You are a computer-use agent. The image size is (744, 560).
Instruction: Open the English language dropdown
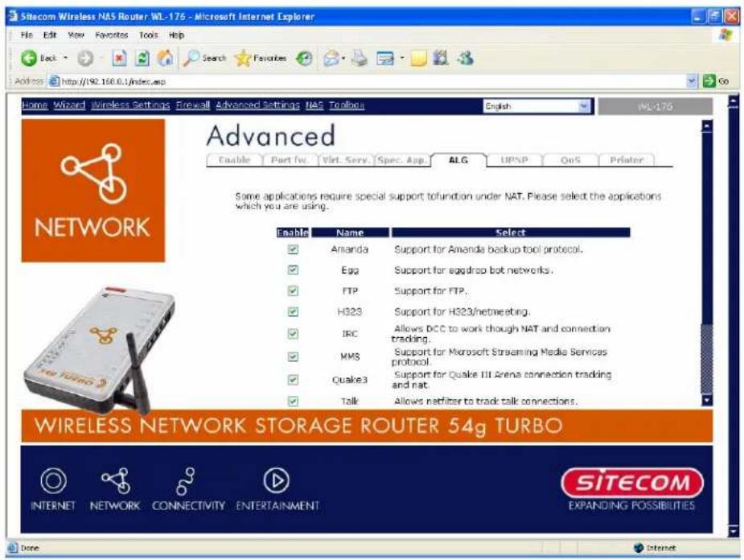537,106
